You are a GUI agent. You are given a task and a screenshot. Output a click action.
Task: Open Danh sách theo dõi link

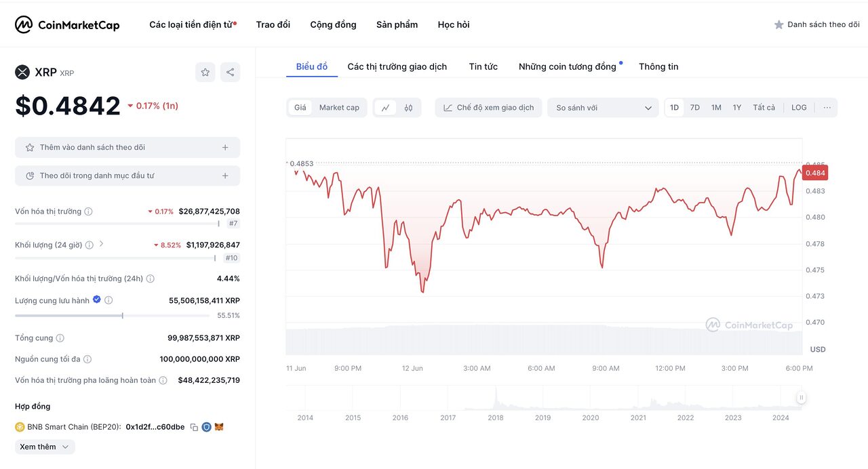823,24
